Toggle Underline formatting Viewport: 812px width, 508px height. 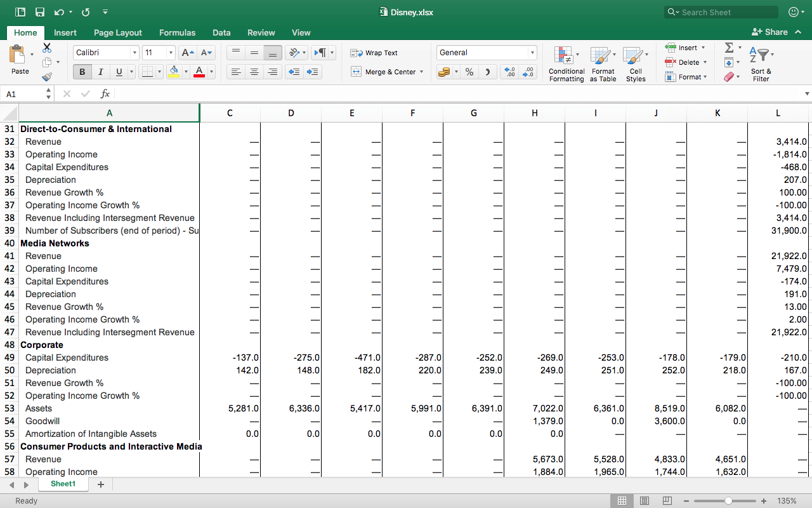(x=119, y=72)
